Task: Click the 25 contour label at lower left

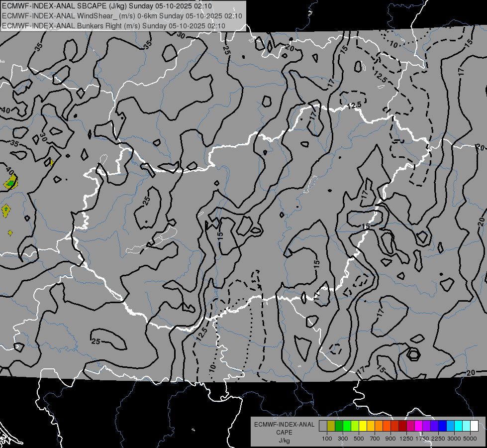Action: tap(96, 341)
